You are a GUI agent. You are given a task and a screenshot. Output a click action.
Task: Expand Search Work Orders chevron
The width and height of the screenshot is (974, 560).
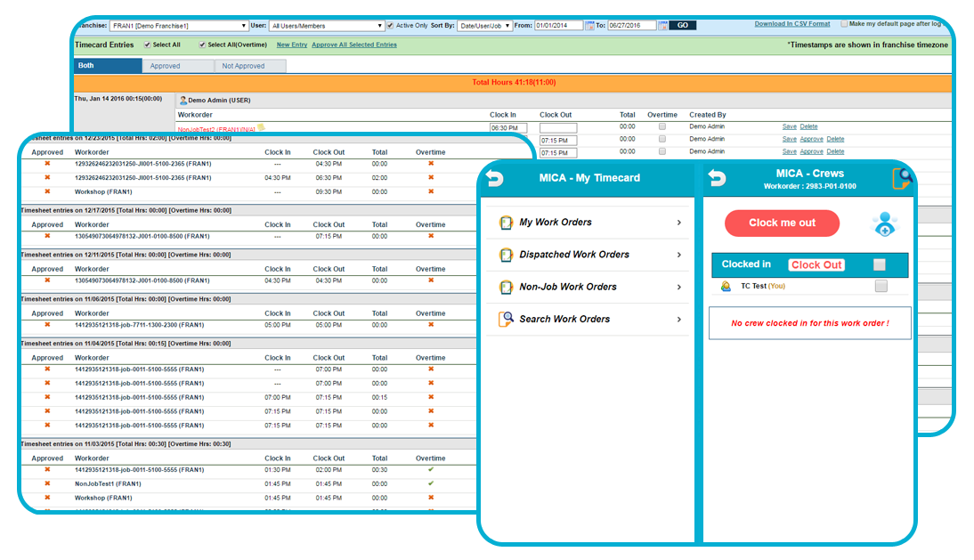pos(679,319)
